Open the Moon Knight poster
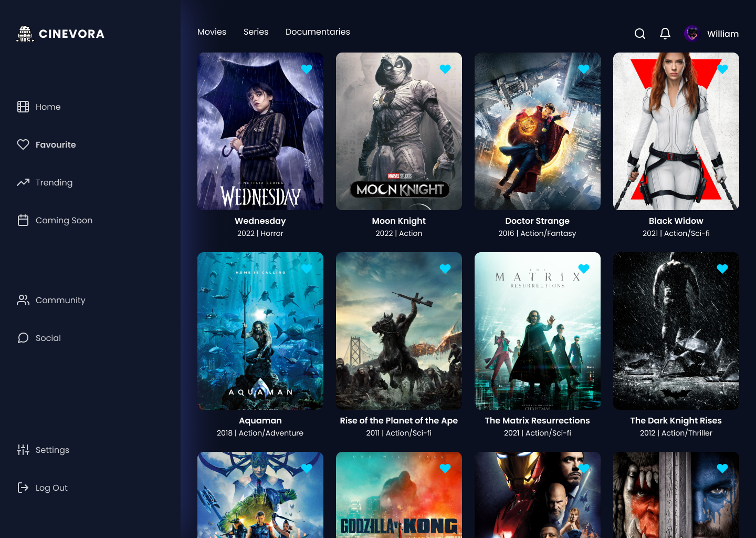 (399, 131)
